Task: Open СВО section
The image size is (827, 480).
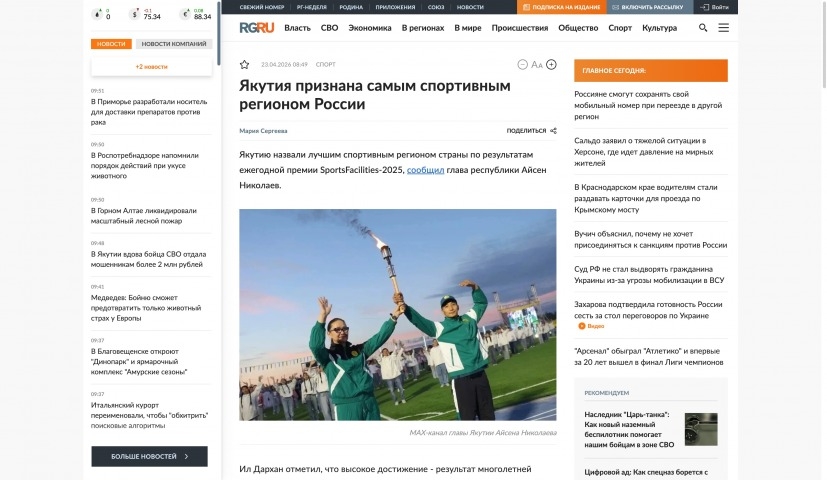Action: [x=330, y=28]
